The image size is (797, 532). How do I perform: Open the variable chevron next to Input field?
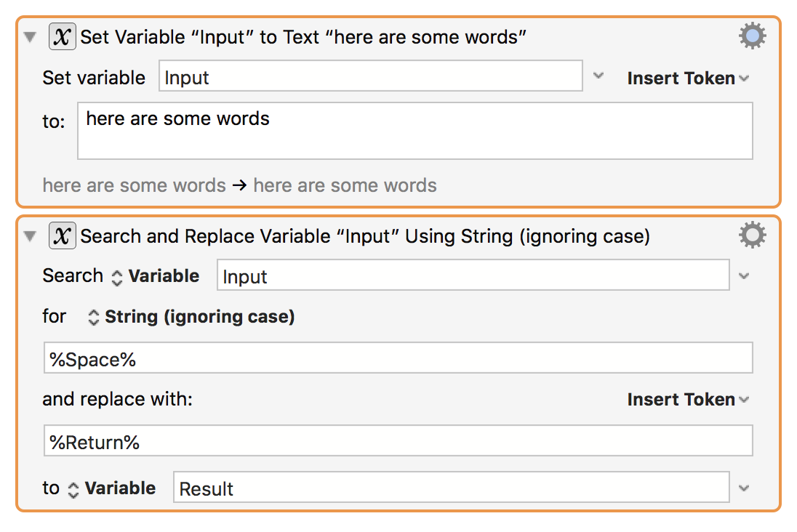[x=598, y=76]
